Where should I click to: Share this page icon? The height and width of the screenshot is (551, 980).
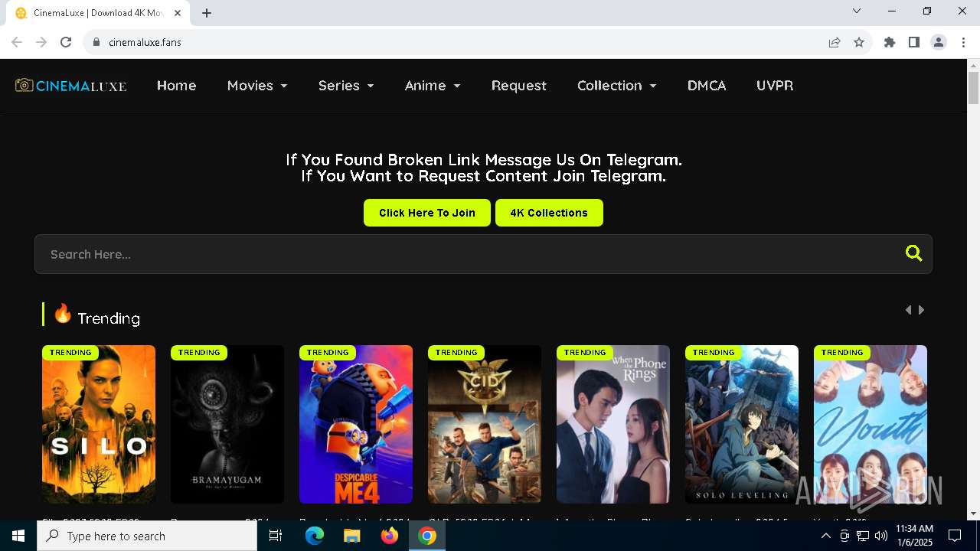pyautogui.click(x=835, y=42)
